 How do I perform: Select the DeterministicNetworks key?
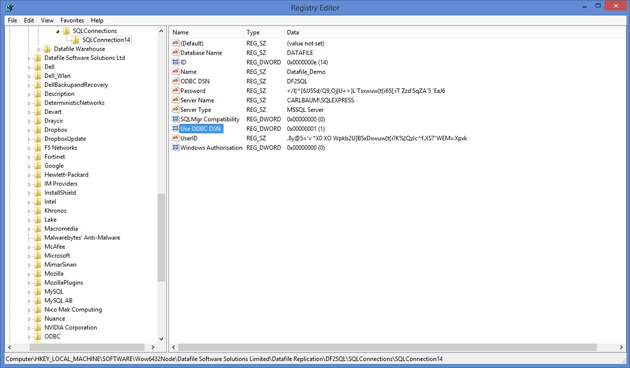[74, 103]
